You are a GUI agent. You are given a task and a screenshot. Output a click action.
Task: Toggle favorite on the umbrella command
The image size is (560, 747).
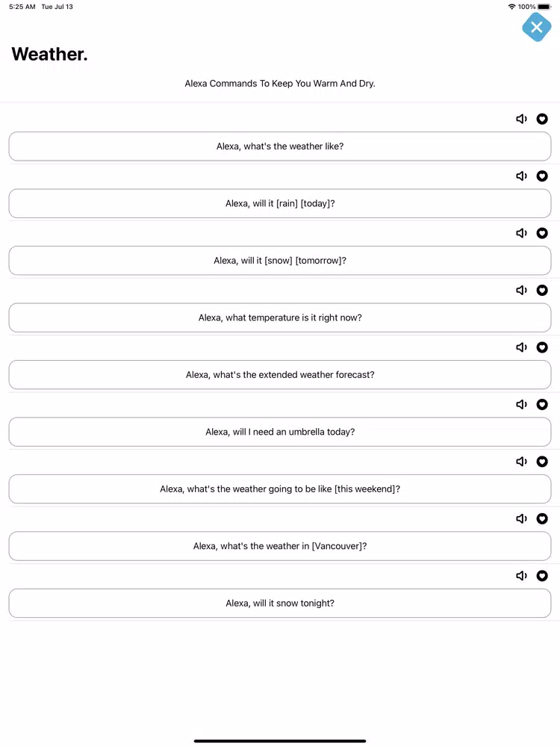542,405
